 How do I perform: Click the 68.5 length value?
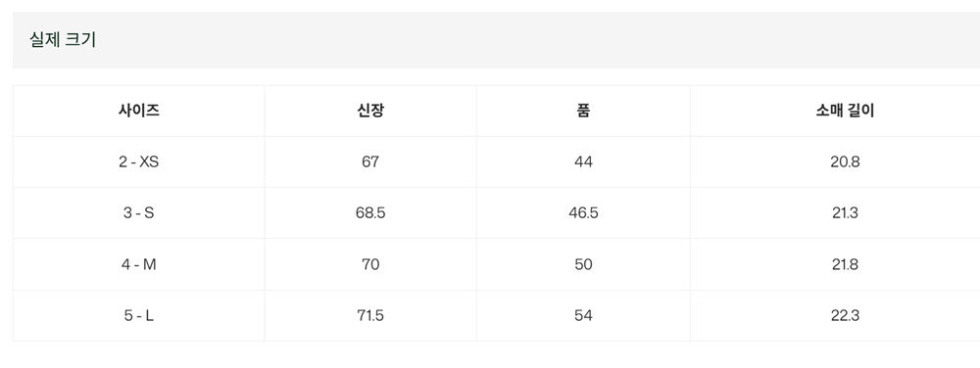click(370, 213)
